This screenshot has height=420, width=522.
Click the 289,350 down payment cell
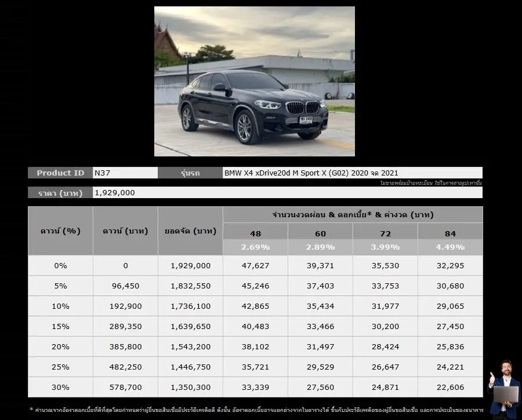pyautogui.click(x=125, y=326)
